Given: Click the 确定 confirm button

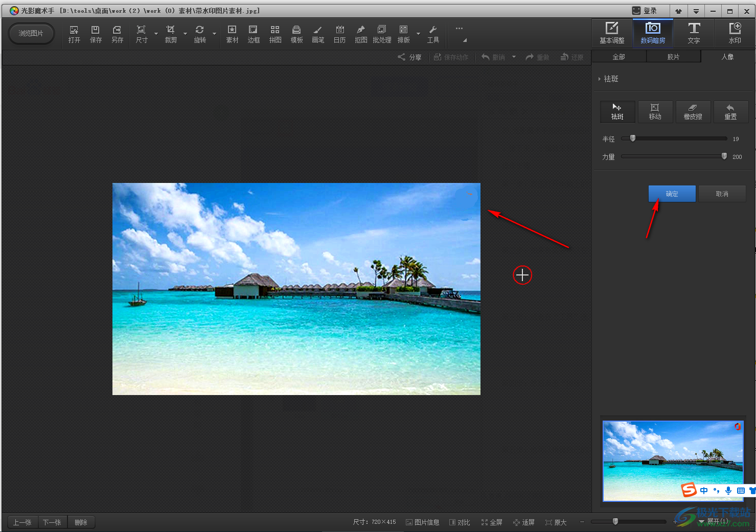Looking at the screenshot, I should pyautogui.click(x=672, y=194).
